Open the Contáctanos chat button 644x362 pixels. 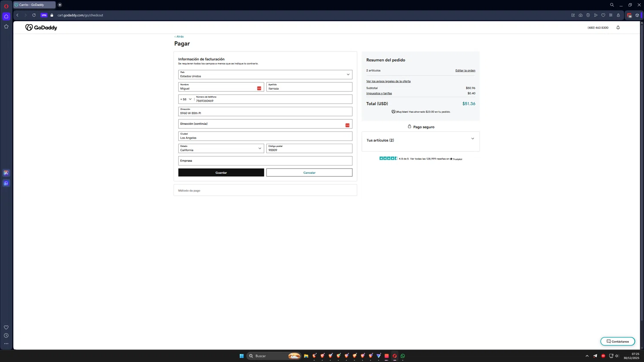(618, 341)
